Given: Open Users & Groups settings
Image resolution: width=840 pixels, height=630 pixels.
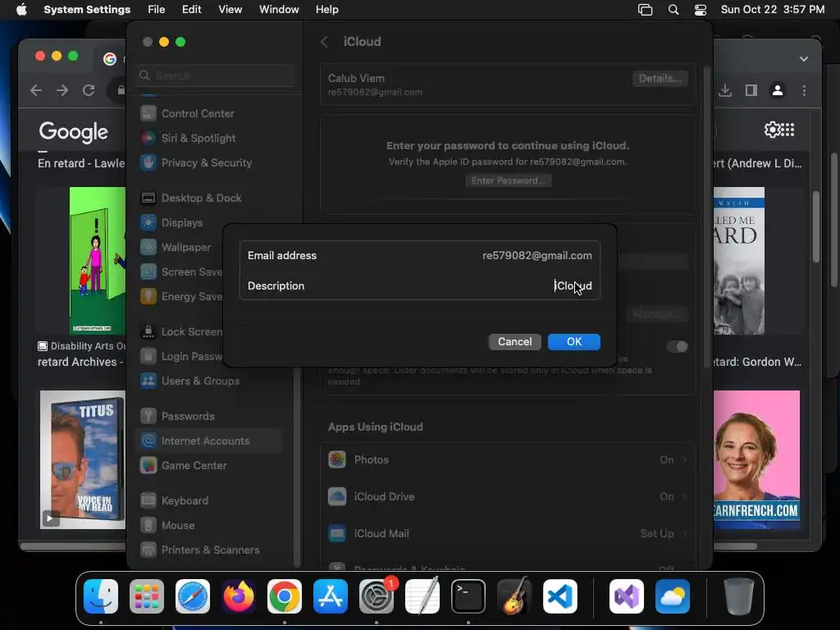Looking at the screenshot, I should click(200, 381).
